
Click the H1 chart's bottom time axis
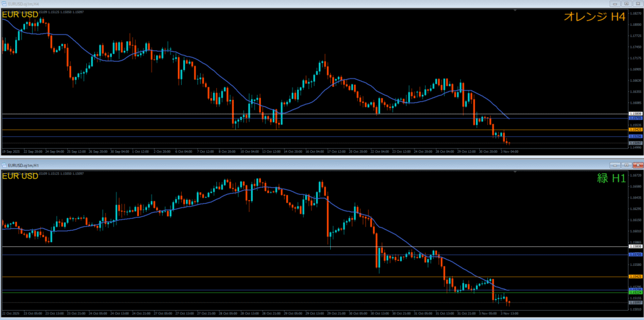coord(314,312)
